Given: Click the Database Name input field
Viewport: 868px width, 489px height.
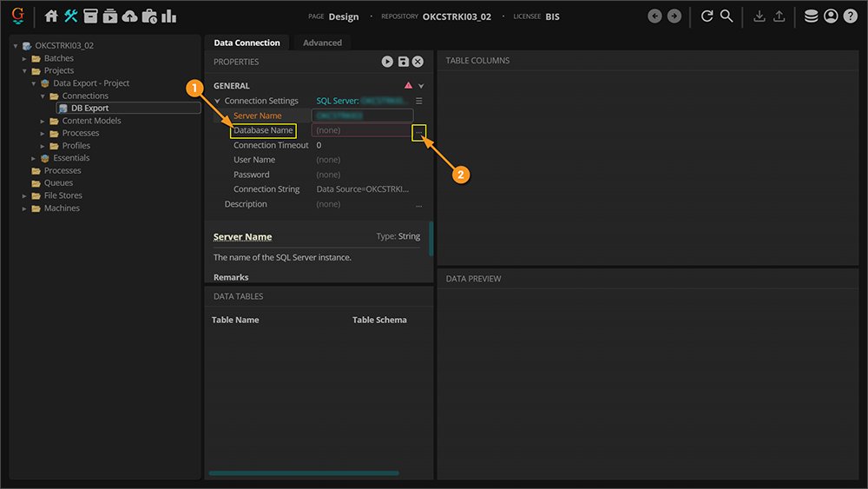Looking at the screenshot, I should [x=360, y=130].
